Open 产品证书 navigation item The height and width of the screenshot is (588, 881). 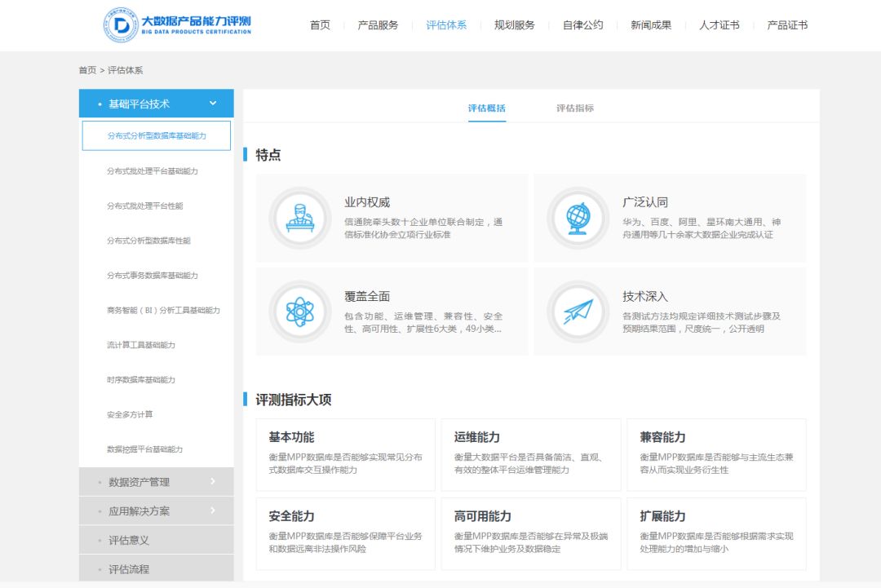788,25
